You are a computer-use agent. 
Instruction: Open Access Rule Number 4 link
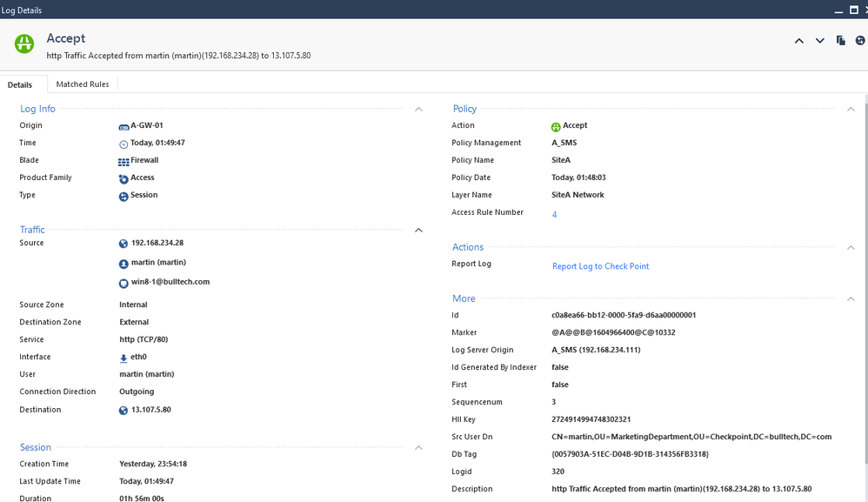click(554, 214)
